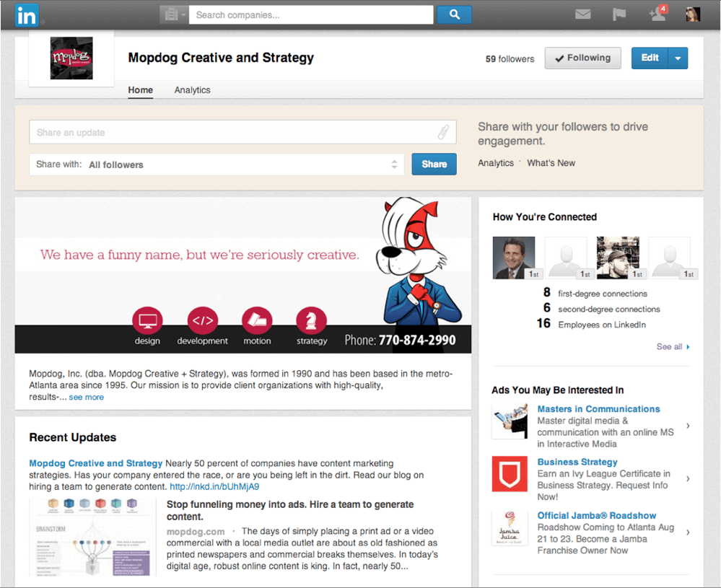The width and height of the screenshot is (721, 588).
Task: Click the mopdog.com source link
Action: click(196, 532)
